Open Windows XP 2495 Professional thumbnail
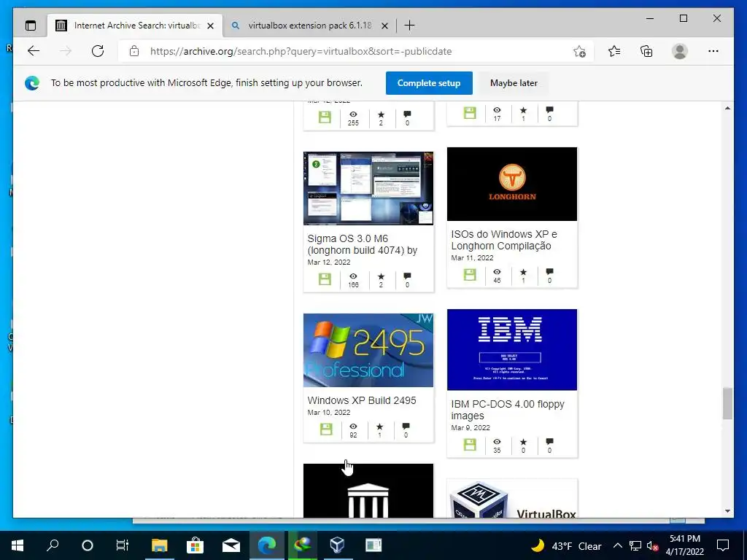Image resolution: width=747 pixels, height=560 pixels. pyautogui.click(x=368, y=351)
